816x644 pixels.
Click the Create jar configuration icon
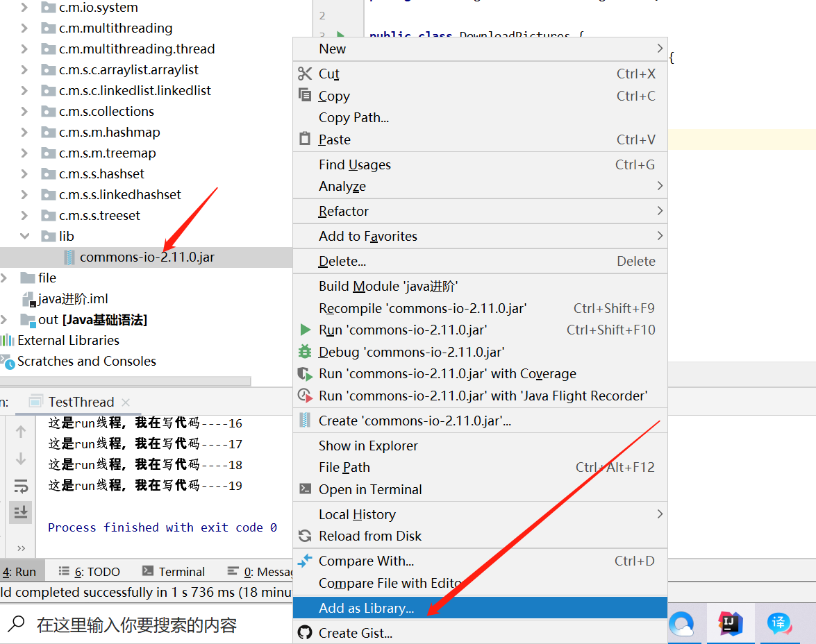click(306, 421)
